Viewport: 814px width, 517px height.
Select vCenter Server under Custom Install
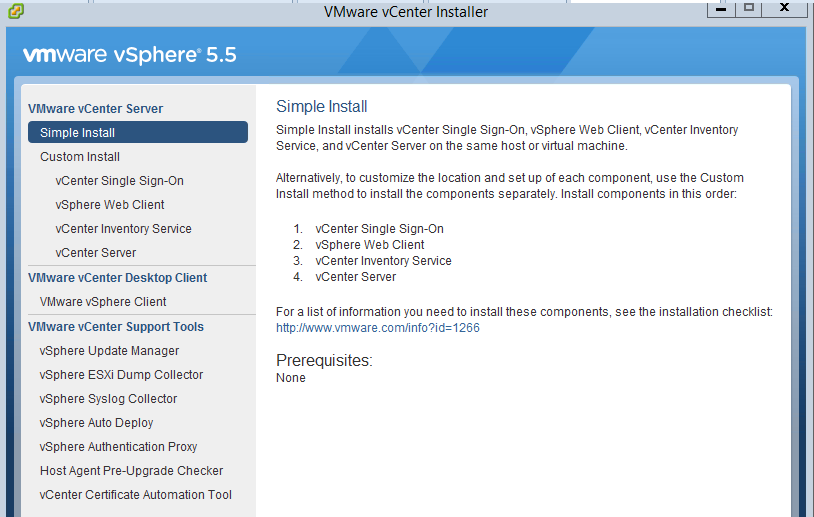96,252
